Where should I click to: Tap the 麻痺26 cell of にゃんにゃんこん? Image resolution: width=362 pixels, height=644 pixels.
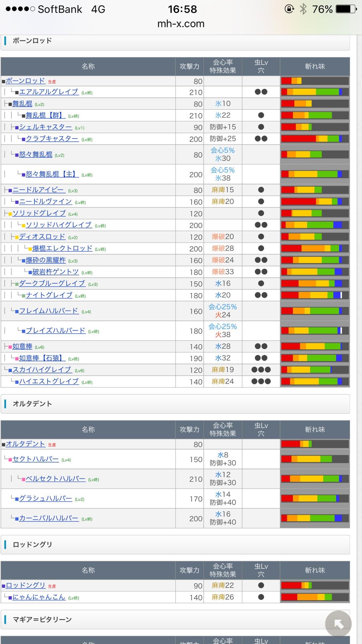(x=223, y=597)
